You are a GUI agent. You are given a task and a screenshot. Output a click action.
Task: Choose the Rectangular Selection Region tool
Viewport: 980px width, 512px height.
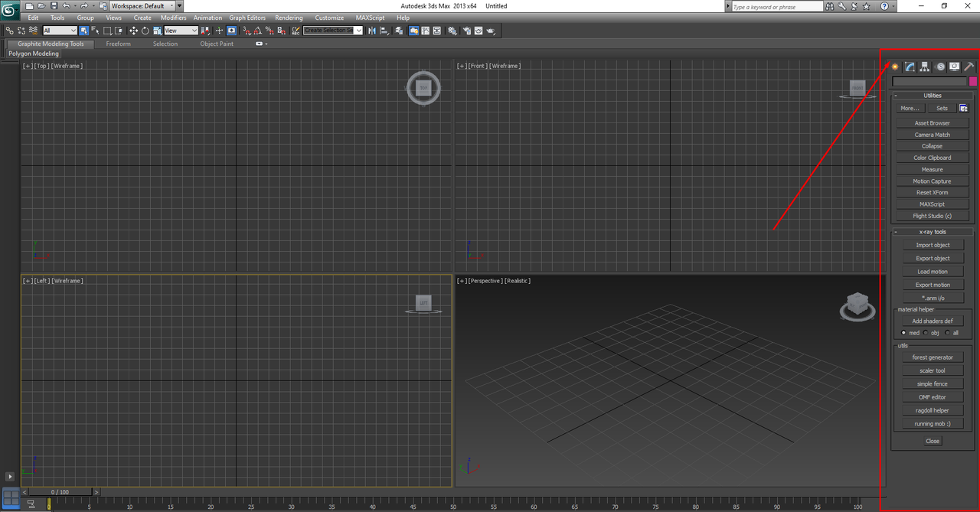tap(107, 31)
